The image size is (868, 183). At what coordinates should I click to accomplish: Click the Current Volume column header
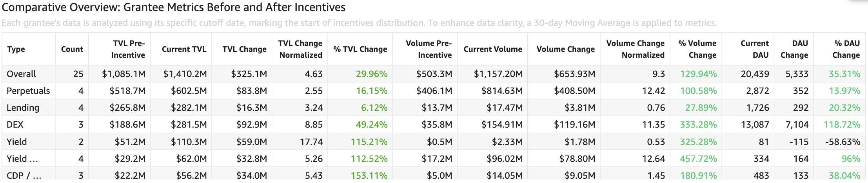(x=493, y=49)
